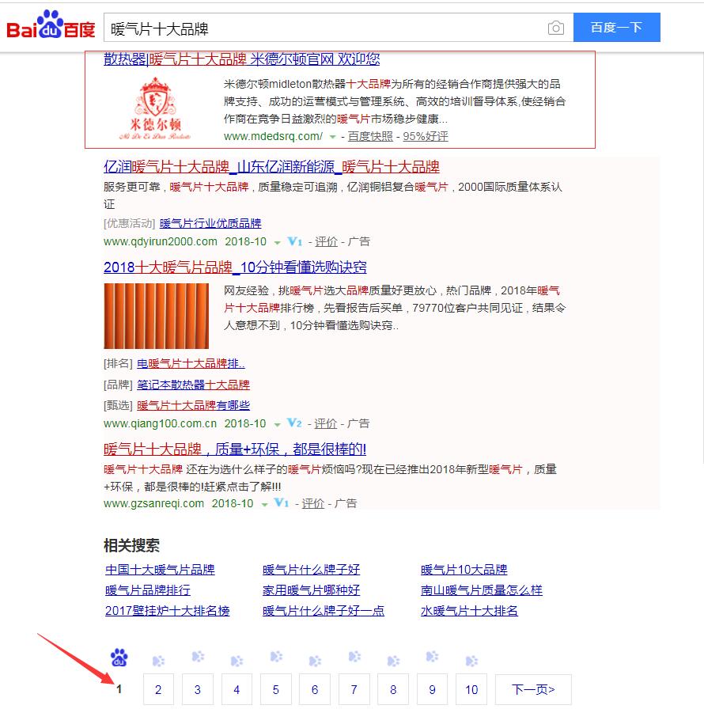Open related search 暖气片什么牌子好一点
Screen dimensions: 704x728
pos(324,611)
